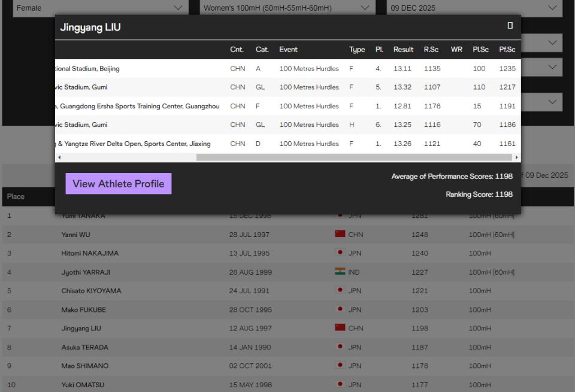Open Jyothi YARRAJI in rankings
The width and height of the screenshot is (575, 392).
86,272
